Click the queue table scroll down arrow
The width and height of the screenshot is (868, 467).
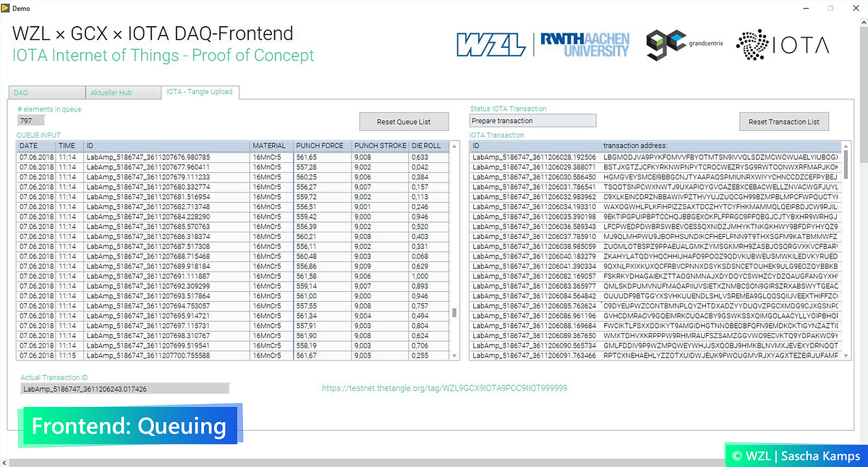click(x=454, y=355)
